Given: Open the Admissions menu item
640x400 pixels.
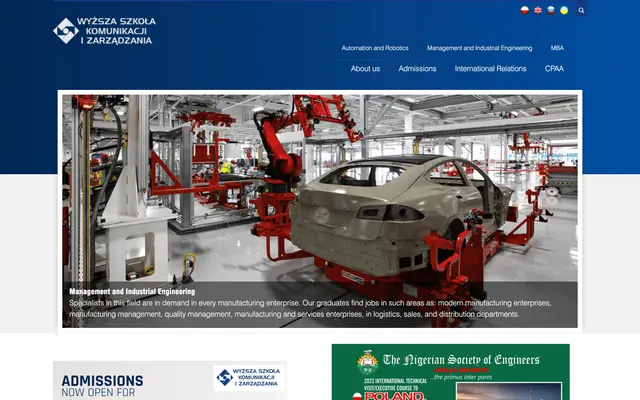Looking at the screenshot, I should (x=417, y=69).
